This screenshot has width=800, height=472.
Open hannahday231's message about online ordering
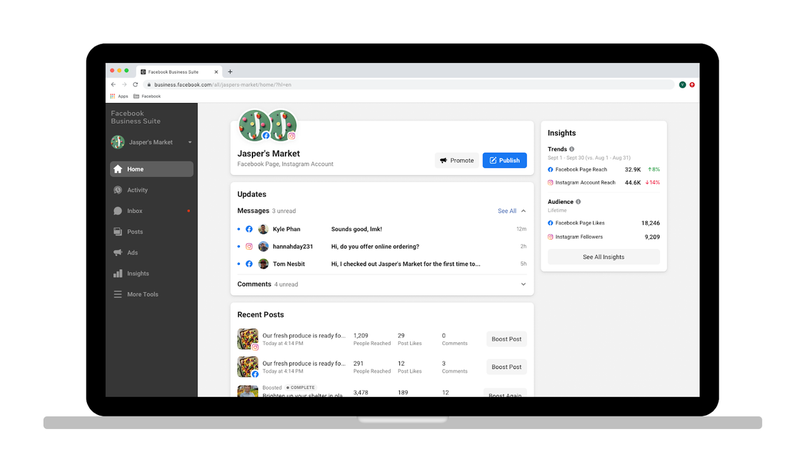click(x=382, y=246)
